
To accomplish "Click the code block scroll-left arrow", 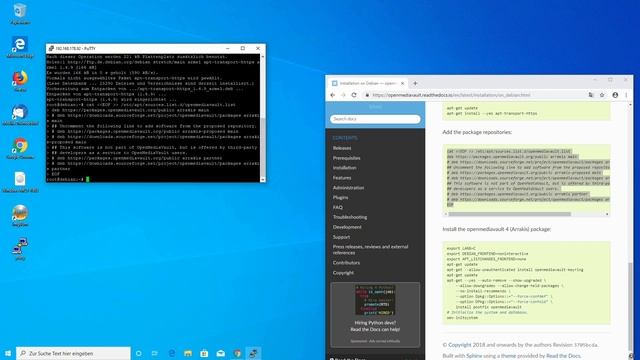I will [445, 214].
